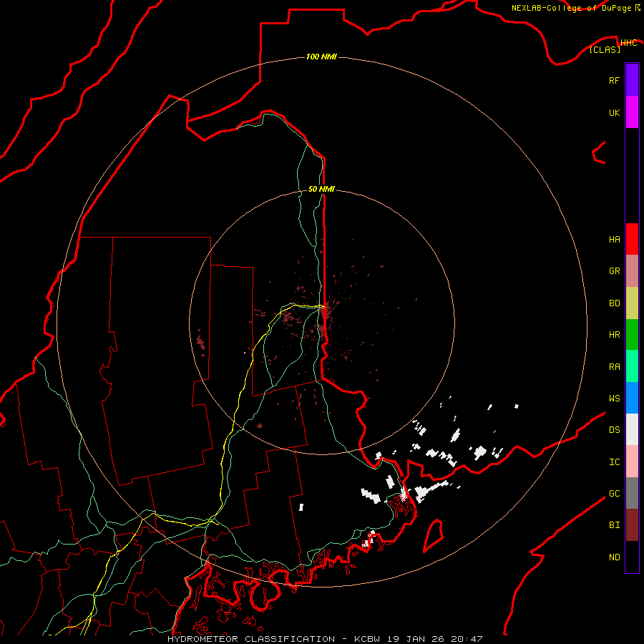The image size is (644, 644).
Task: Click the 'GC' legend label
Action: click(614, 494)
